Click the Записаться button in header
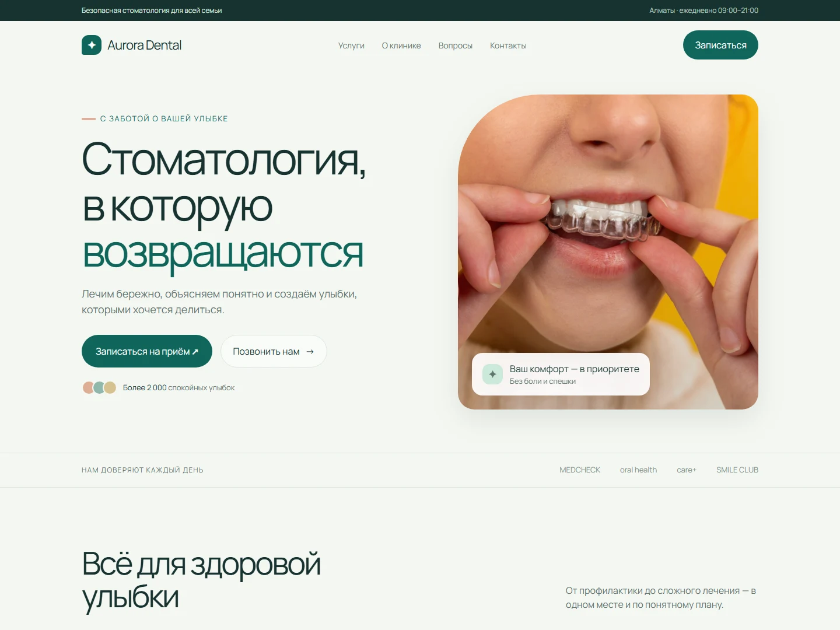 click(x=720, y=45)
